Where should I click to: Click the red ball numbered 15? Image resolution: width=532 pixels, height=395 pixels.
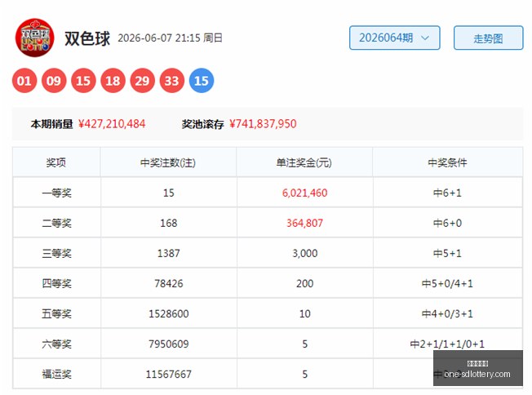click(x=83, y=81)
